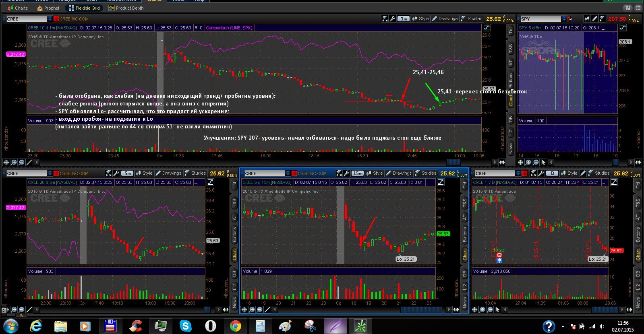Click the time scrollbar thumb under top CREE chart
The image size is (644, 334).
[x=453, y=162]
